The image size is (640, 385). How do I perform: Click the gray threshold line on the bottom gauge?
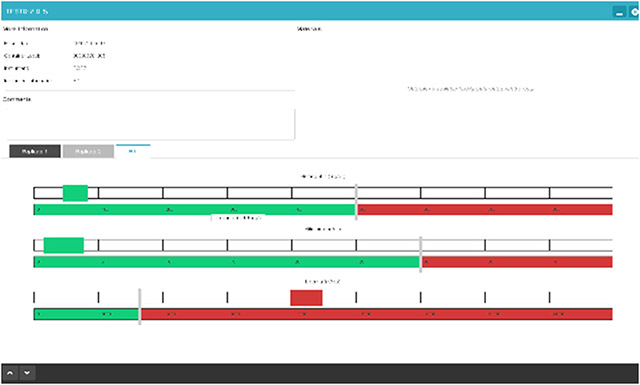pos(140,307)
